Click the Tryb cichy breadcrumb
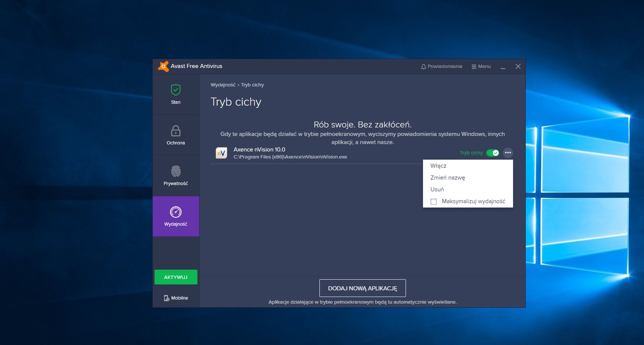This screenshot has height=345, width=644. [252, 85]
